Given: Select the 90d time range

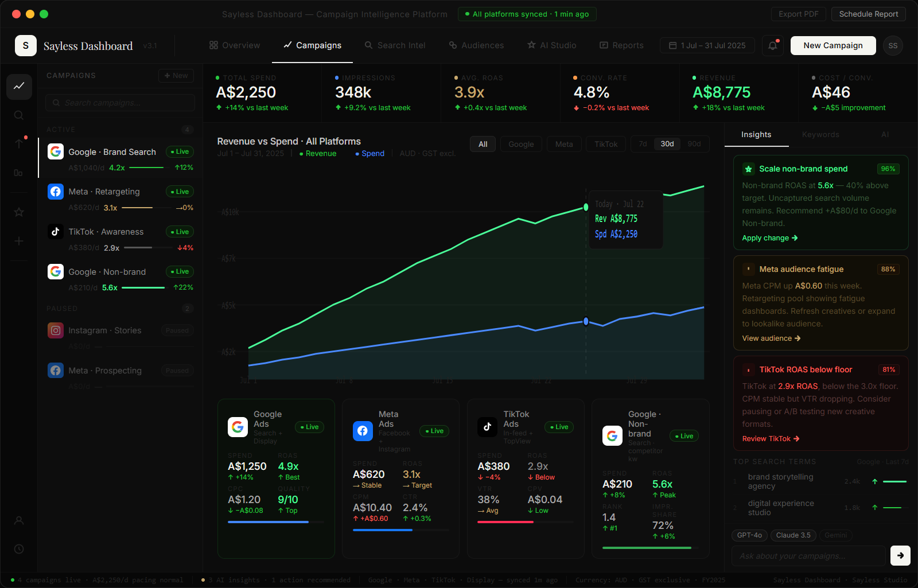Looking at the screenshot, I should click(x=694, y=144).
